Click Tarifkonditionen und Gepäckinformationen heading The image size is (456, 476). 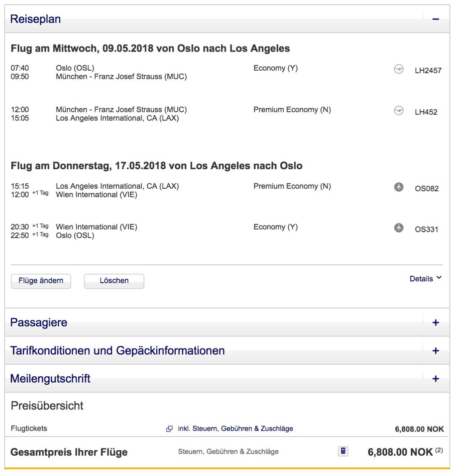coord(118,351)
